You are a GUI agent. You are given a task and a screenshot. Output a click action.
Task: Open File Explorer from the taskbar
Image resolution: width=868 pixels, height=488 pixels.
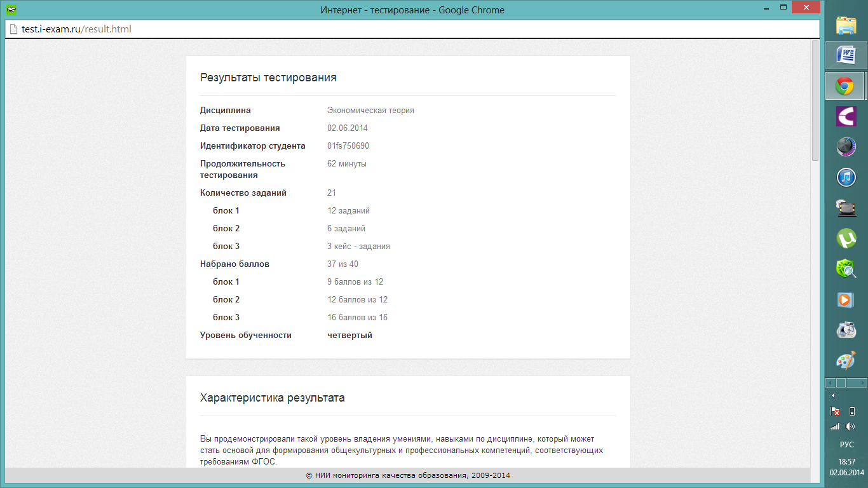[x=846, y=25]
